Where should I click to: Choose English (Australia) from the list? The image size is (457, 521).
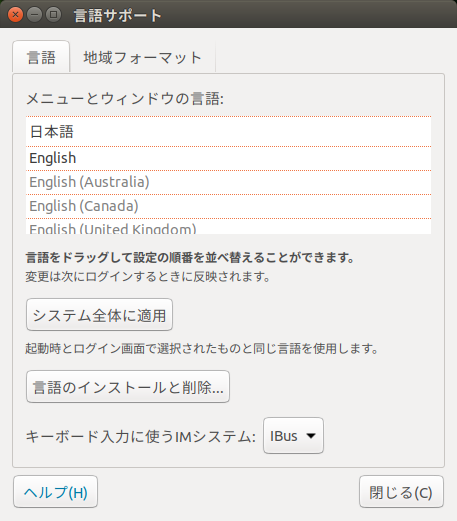tap(228, 182)
